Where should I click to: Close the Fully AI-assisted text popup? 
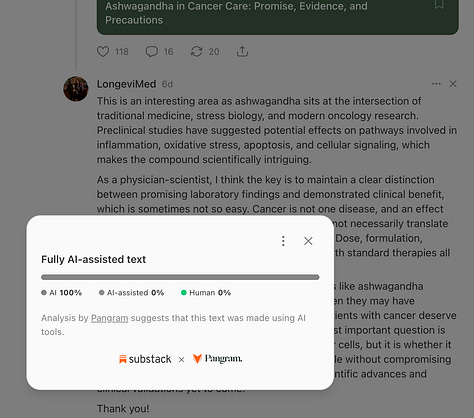(308, 241)
